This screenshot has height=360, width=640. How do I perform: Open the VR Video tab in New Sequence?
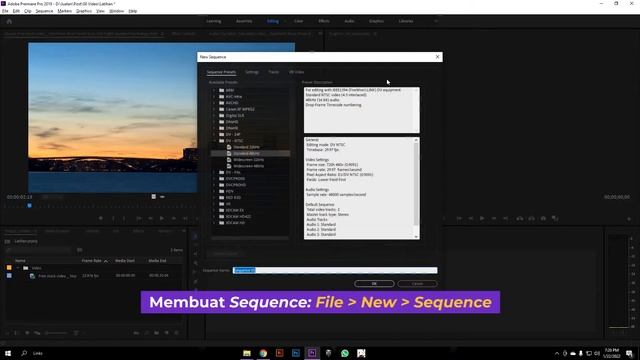tap(296, 72)
